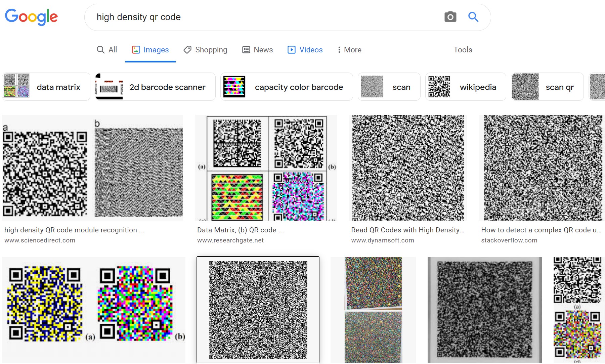The width and height of the screenshot is (605, 364).
Task: Expand the More search options menu
Action: click(349, 50)
